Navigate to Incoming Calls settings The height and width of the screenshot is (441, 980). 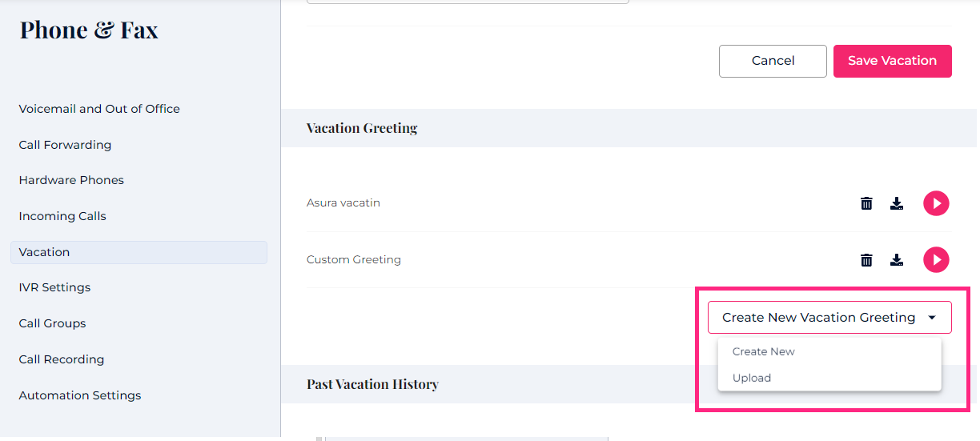(62, 216)
